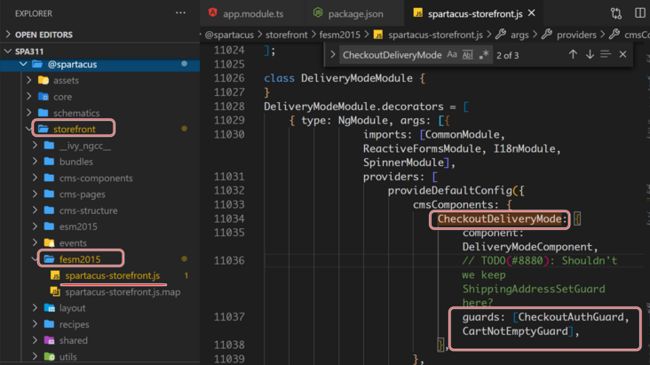Click the Node icon on package.json tab

coord(318,13)
